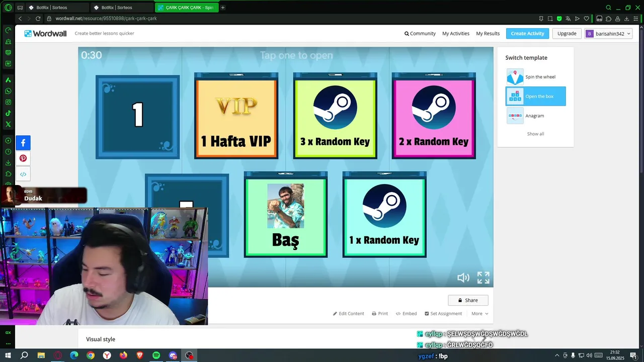Open TikTok in the sidebar
Image resolution: width=644 pixels, height=362 pixels.
pyautogui.click(x=8, y=114)
